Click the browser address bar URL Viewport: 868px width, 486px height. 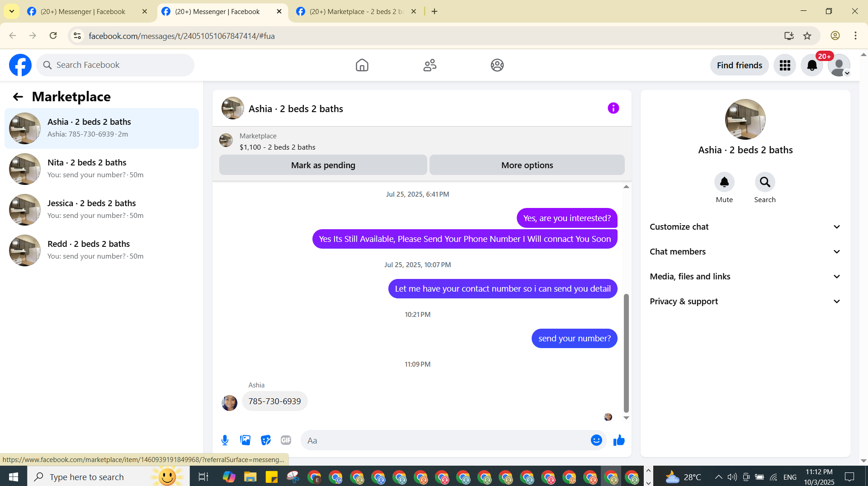(182, 36)
